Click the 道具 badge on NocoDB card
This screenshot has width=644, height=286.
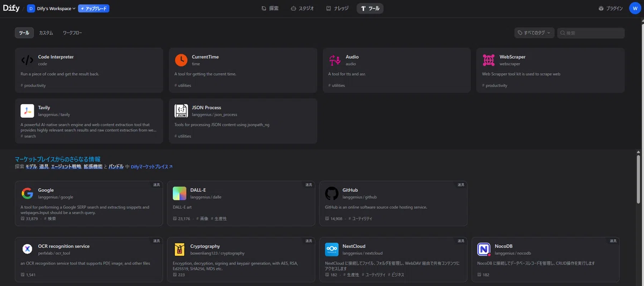(x=613, y=241)
